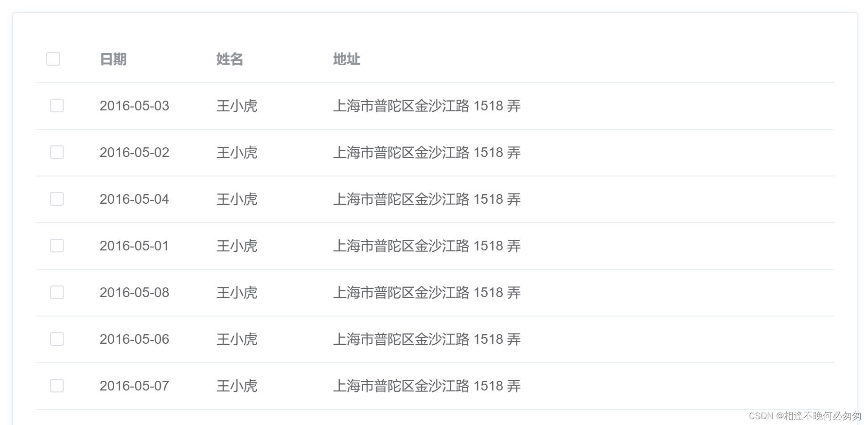Check the checkbox for row 2016-05-06

click(x=56, y=339)
